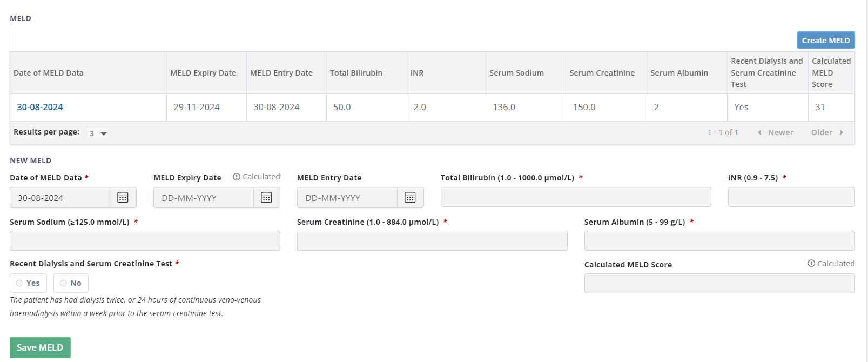Viewport: 868px width, 362px height.
Task: Click the Create MELD button
Action: click(825, 40)
